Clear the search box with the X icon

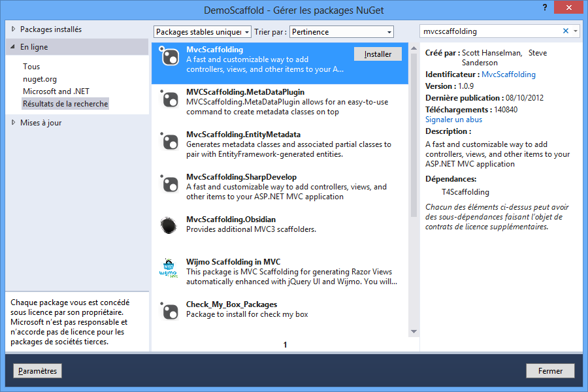tap(566, 31)
